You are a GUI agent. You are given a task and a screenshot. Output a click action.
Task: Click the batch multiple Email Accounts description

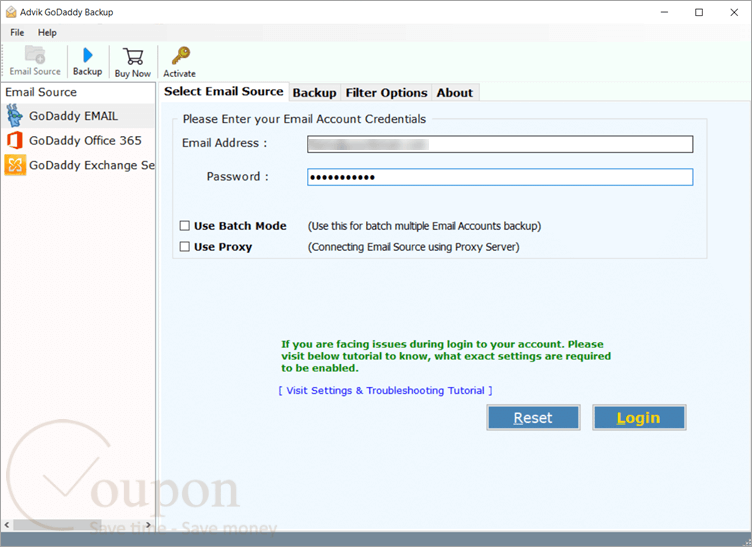coord(424,226)
